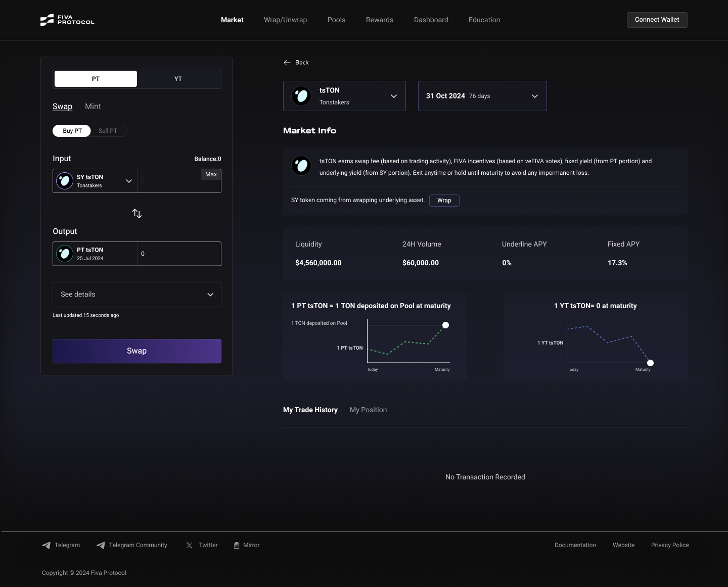The image size is (728, 587).
Task: Click the SY tsTON token icon in Input
Action: point(64,181)
